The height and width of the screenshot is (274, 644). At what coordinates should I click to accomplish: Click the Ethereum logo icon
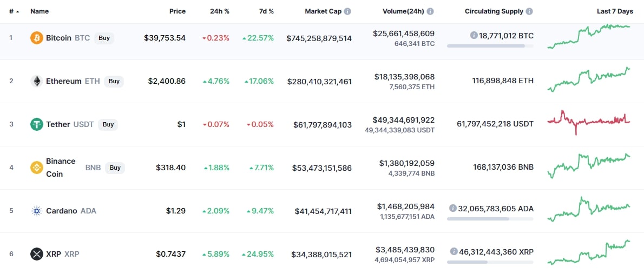37,81
